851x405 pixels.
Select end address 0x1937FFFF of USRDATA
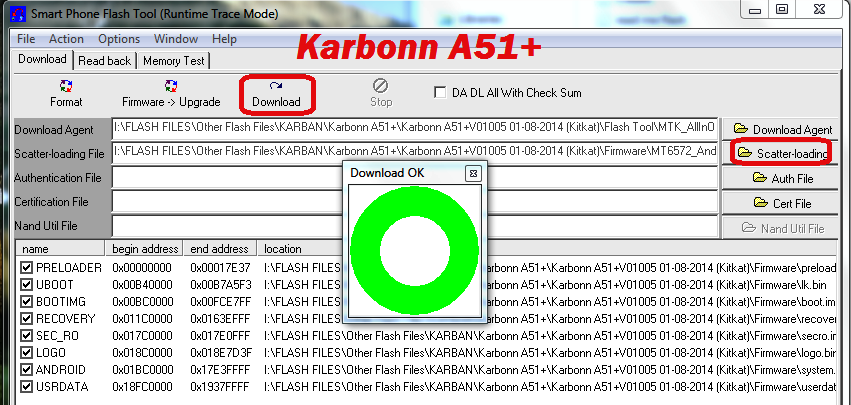pyautogui.click(x=220, y=387)
